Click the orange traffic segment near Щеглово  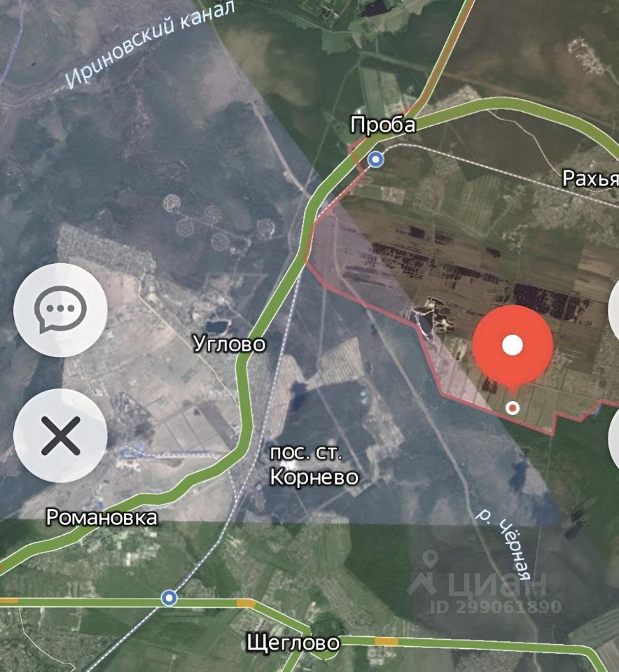(x=387, y=642)
